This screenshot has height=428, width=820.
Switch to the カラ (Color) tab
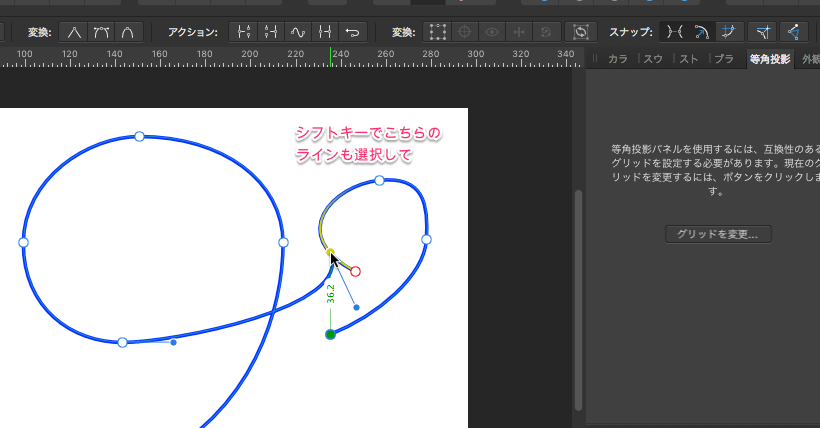[618, 59]
